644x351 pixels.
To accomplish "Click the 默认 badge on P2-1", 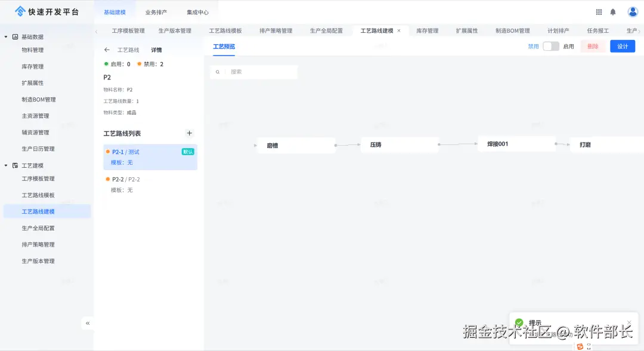I will click(x=188, y=152).
